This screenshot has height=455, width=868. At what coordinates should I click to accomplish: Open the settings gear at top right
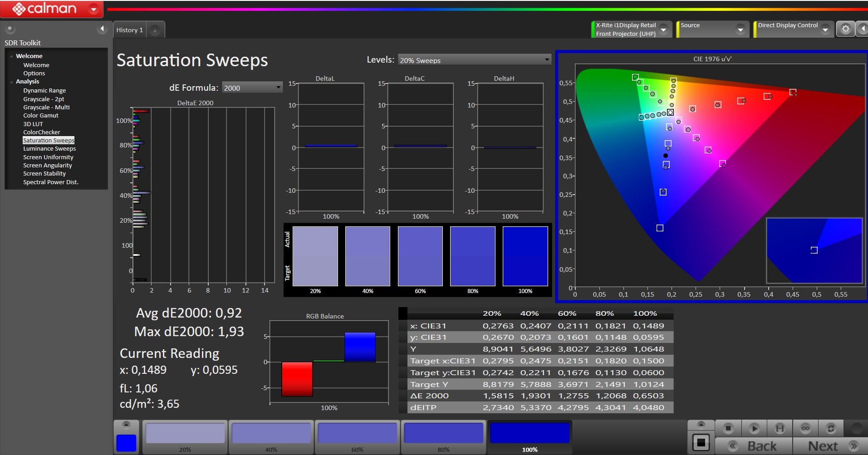845,29
